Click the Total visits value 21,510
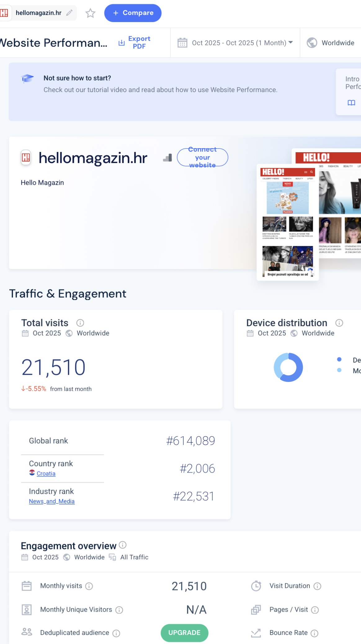 coord(53,367)
